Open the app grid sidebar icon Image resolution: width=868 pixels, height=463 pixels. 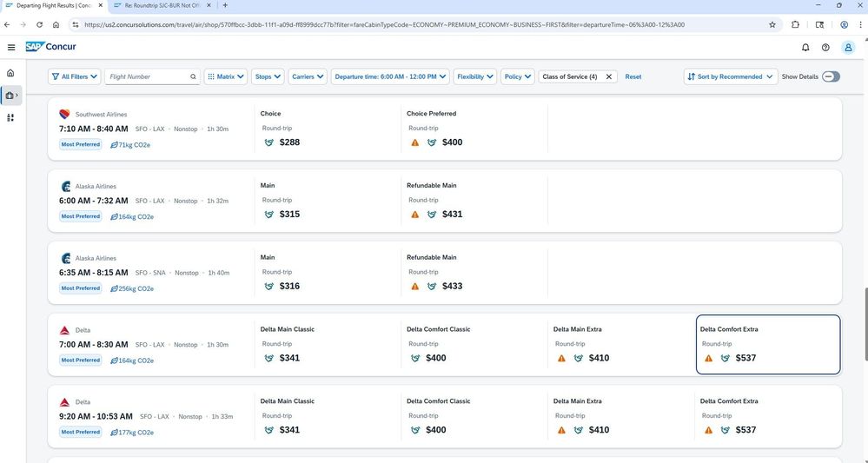[10, 117]
